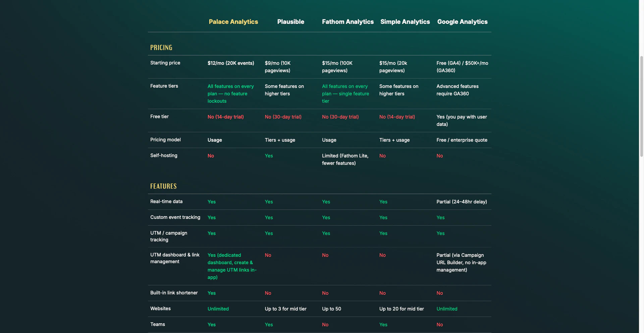Select the $9/mo (10K pageviews) cell
Image resolution: width=644 pixels, height=333 pixels.
pyautogui.click(x=278, y=67)
